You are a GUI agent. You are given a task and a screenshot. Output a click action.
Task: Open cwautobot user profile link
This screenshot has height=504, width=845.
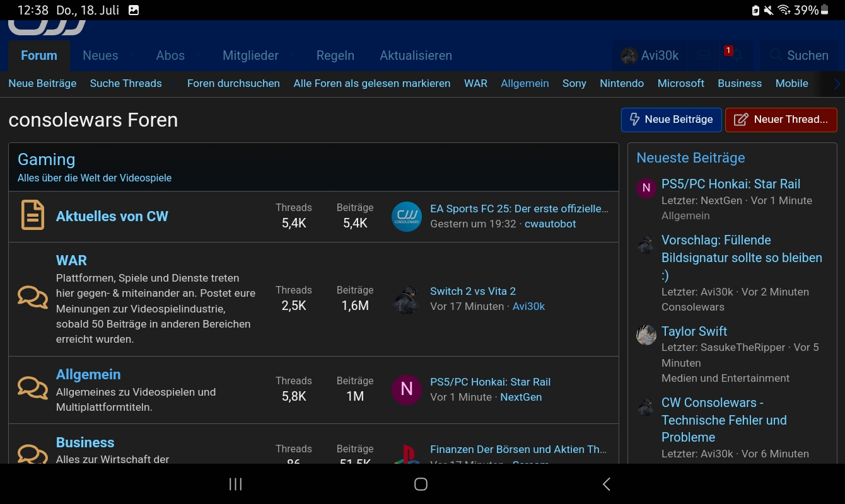point(551,224)
